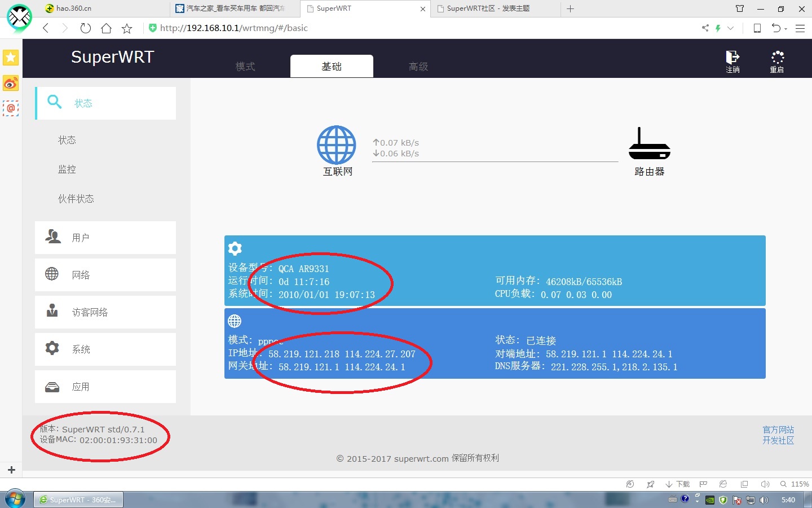Click the address bar URL field

click(417, 28)
